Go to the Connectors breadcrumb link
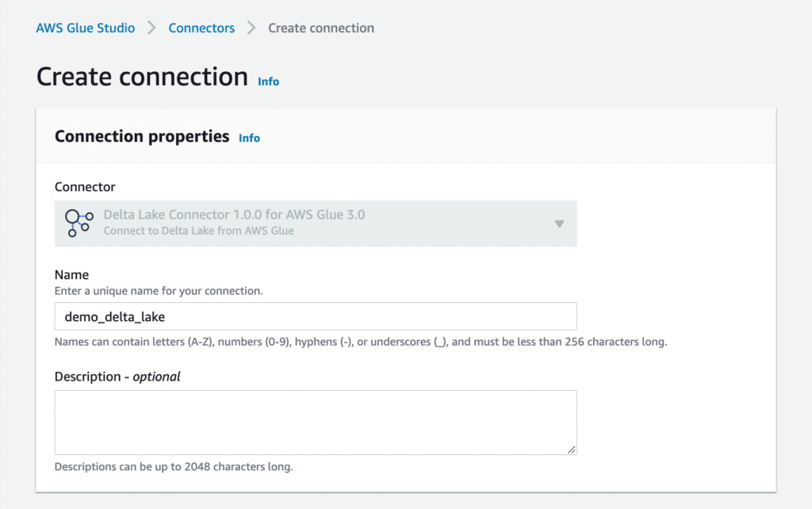Image resolution: width=812 pixels, height=509 pixels. [x=201, y=28]
